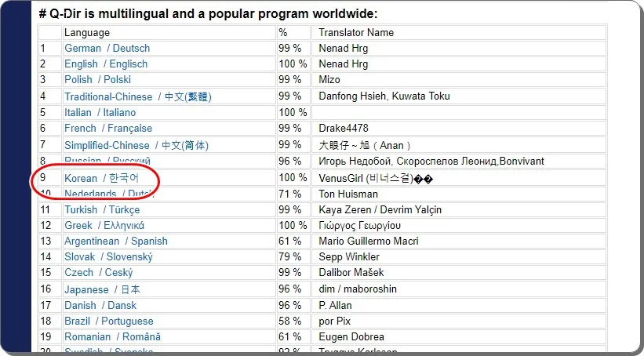The height and width of the screenshot is (356, 644).
Task: Click the English / Englisch link
Action: [x=106, y=64]
